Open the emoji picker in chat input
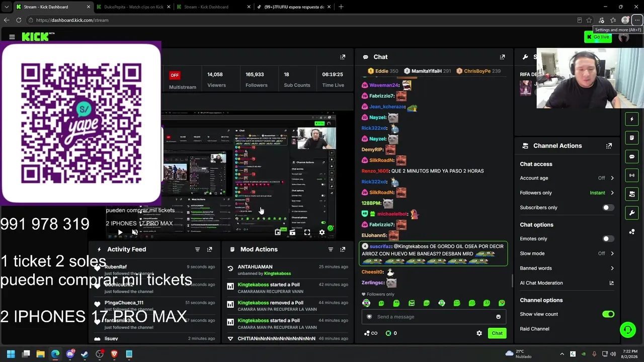The width and height of the screenshot is (644, 362). click(499, 317)
